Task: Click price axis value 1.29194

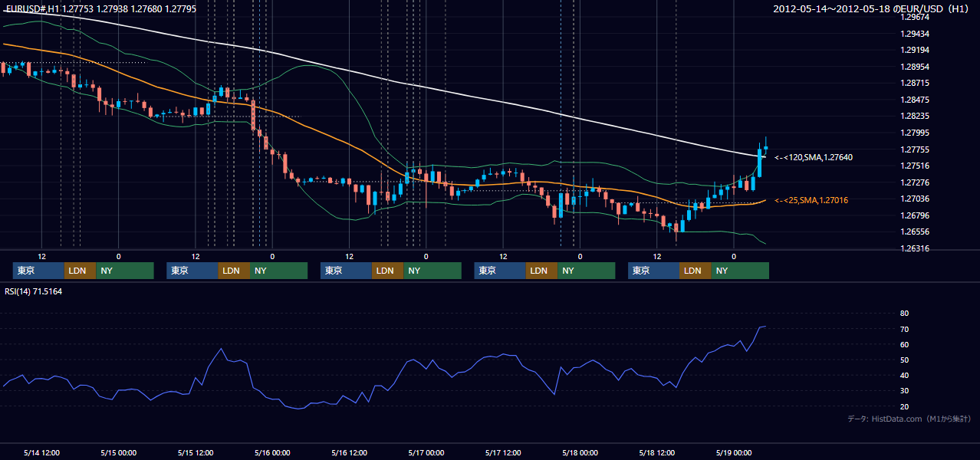Action: (915, 50)
